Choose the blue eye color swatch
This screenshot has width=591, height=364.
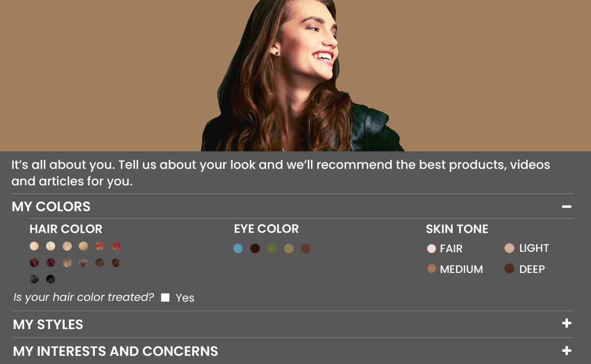click(x=238, y=249)
